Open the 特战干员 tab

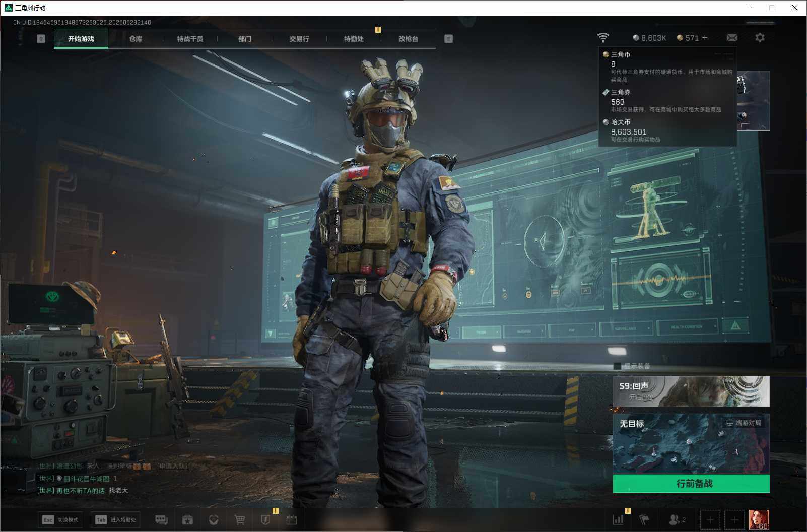click(x=190, y=39)
